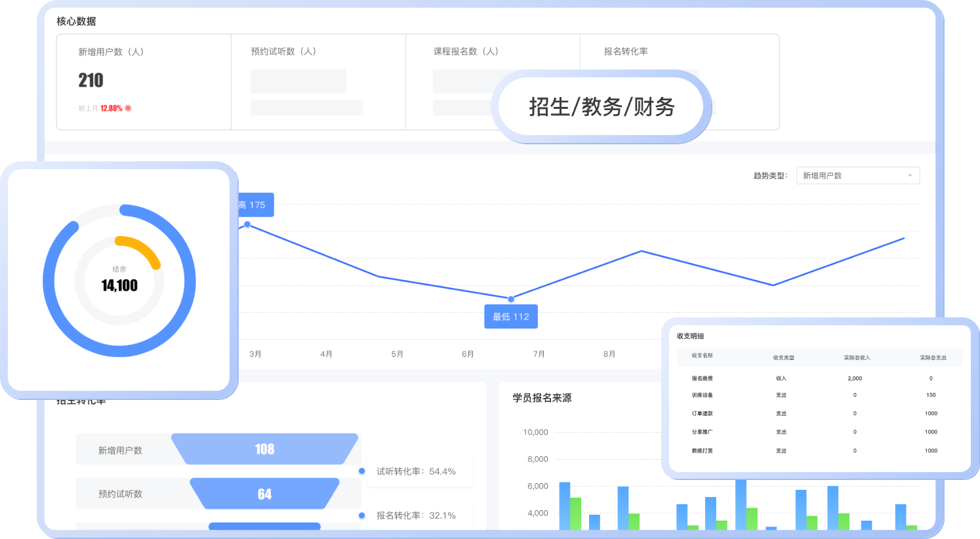Click the 7月 axis label on the trend chart

pyautogui.click(x=539, y=353)
